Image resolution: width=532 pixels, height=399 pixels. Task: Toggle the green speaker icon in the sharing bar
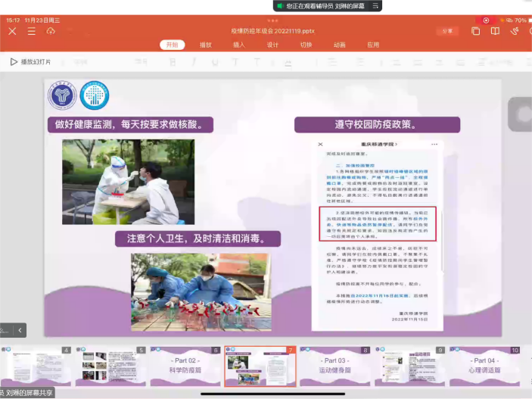[x=280, y=6]
